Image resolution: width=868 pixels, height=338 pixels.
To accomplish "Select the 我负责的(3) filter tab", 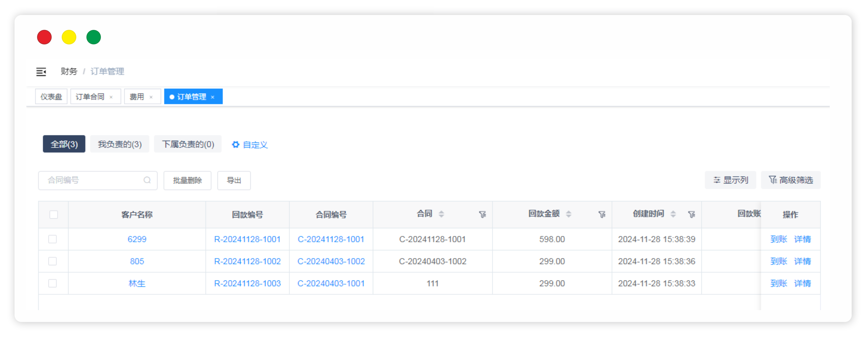I will pos(120,144).
